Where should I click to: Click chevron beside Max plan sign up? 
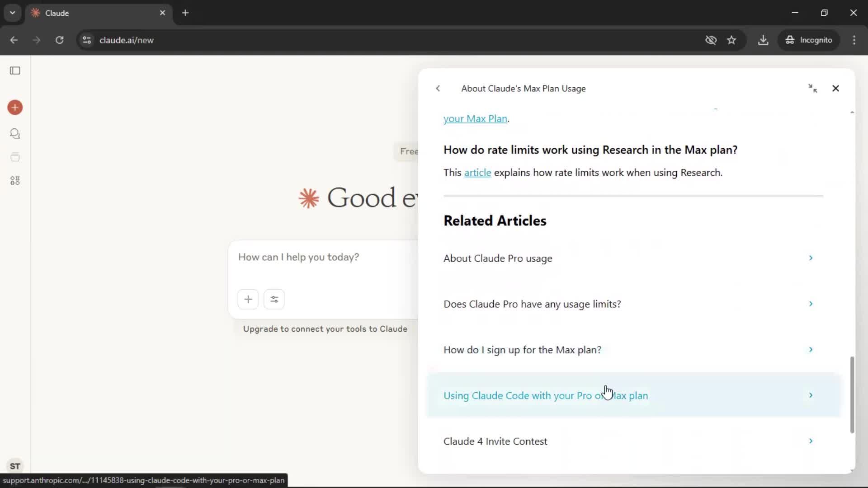[811, 350]
